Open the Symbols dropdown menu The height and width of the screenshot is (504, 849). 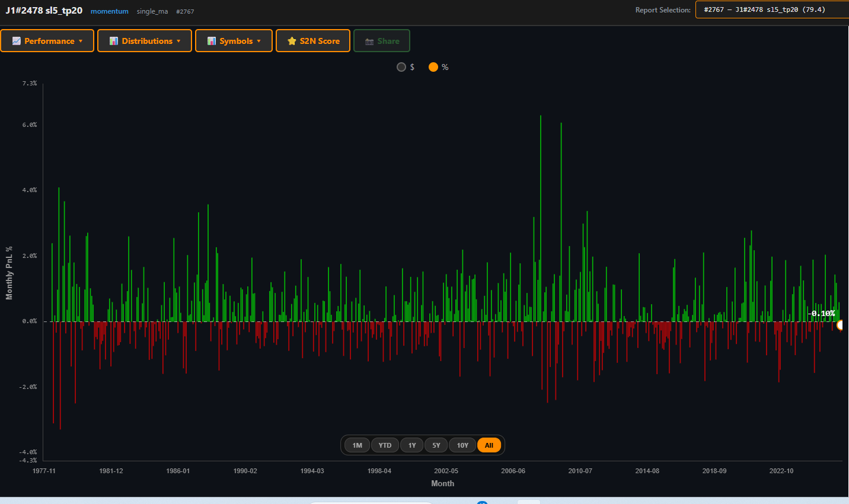[x=234, y=41]
